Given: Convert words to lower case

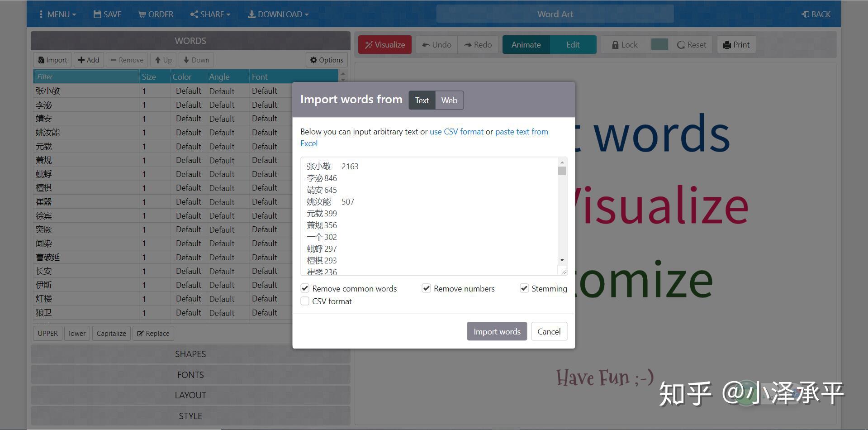Looking at the screenshot, I should click(77, 334).
